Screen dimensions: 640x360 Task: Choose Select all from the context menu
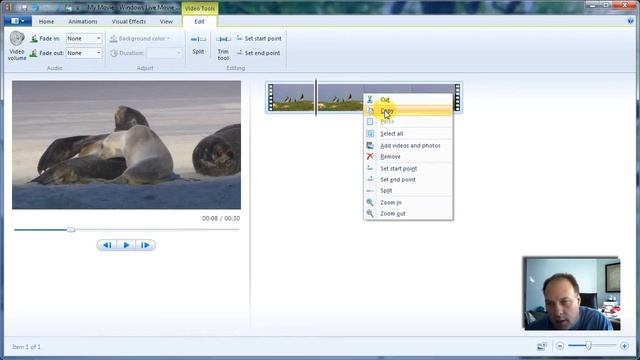tap(408, 133)
